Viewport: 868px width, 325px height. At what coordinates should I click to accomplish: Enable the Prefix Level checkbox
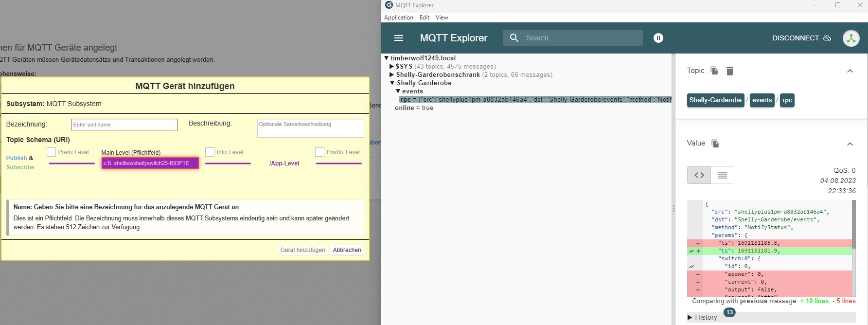51,152
